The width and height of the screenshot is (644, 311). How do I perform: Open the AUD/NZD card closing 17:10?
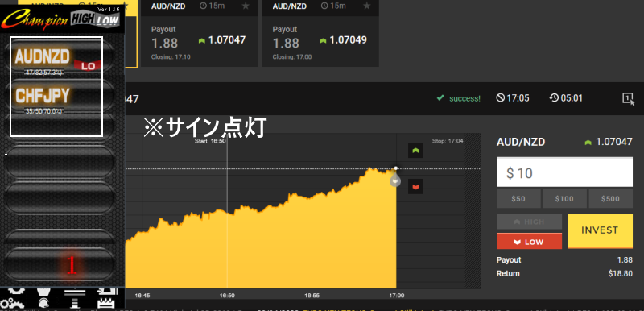pos(199,33)
